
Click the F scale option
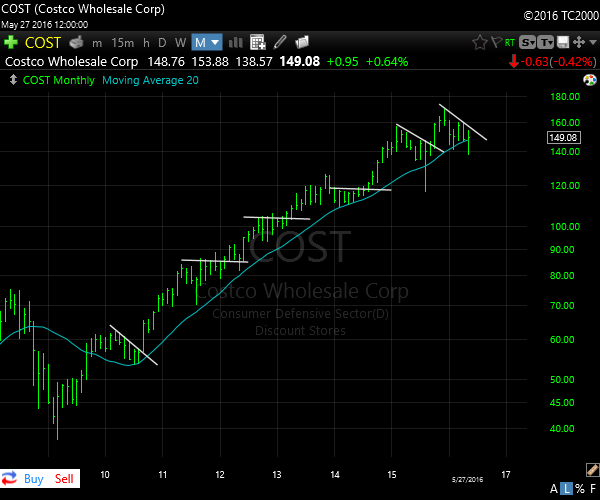[x=593, y=489]
